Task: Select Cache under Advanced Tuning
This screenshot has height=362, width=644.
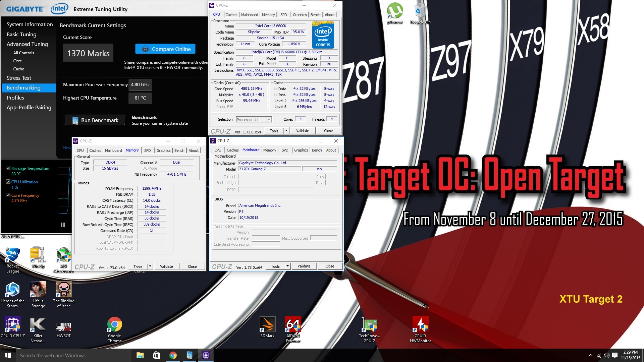Action: 19,69
